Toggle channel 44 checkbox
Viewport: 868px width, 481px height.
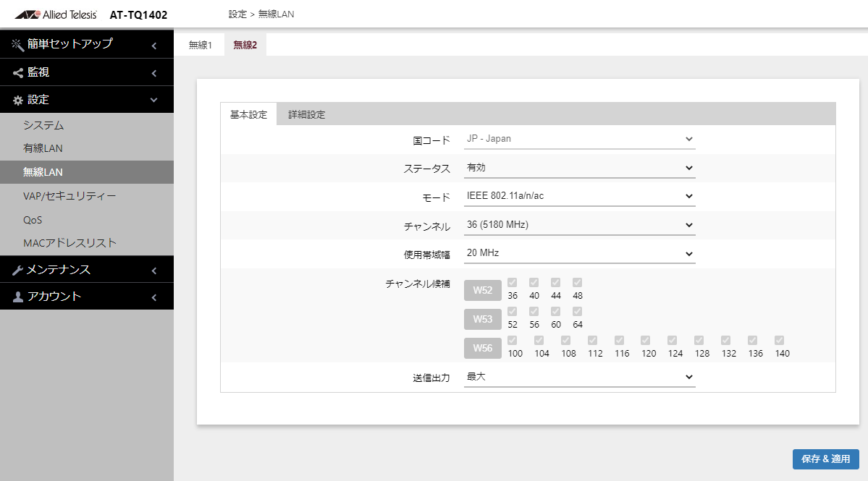[x=555, y=283]
